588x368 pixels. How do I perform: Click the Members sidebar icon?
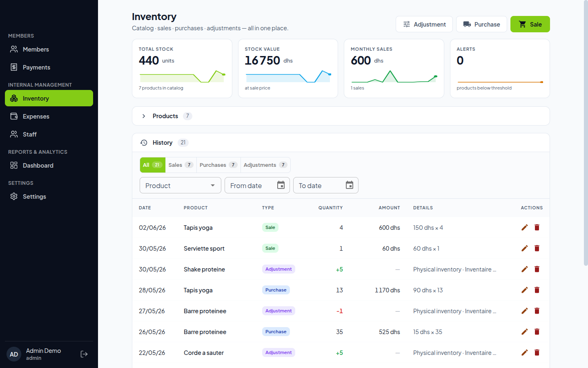tap(14, 49)
